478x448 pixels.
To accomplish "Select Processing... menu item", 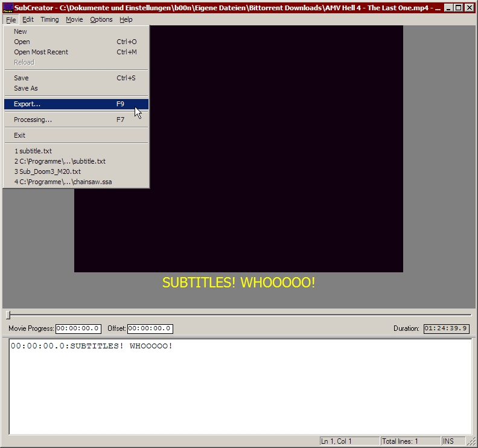I will point(76,120).
